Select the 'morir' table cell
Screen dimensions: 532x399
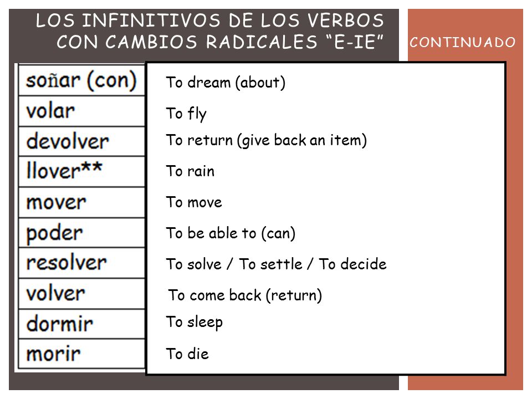[81, 354]
